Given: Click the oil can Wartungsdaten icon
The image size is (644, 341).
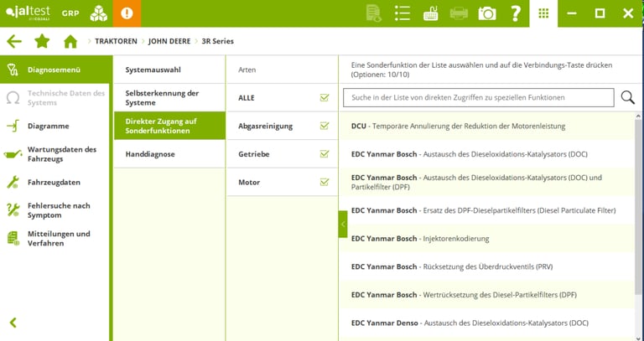Looking at the screenshot, I should pos(13,154).
